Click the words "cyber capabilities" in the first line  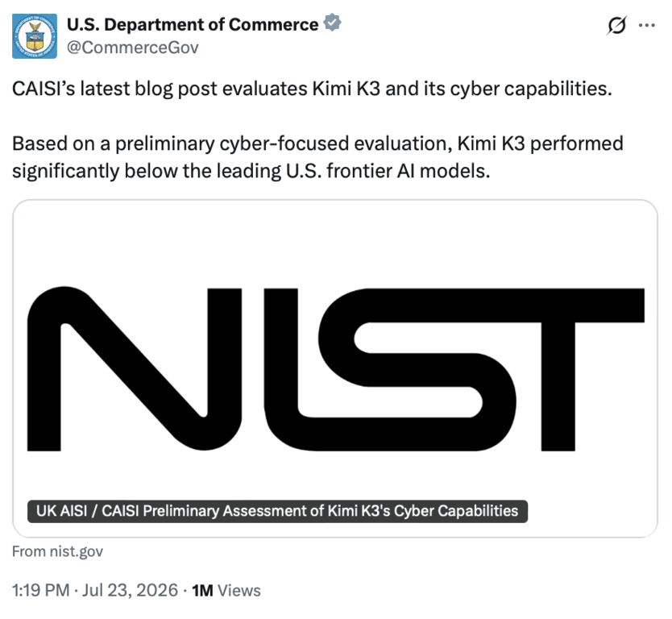pyautogui.click(x=531, y=89)
